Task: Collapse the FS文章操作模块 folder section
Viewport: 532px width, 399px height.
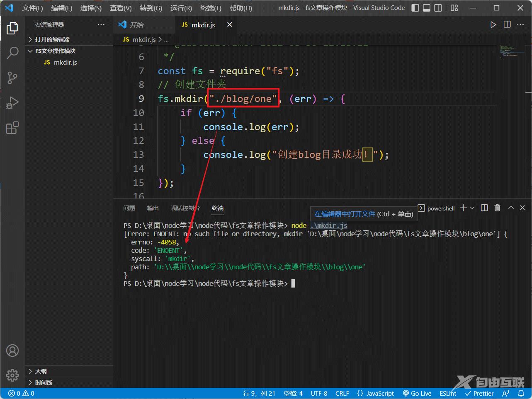Action: (69, 51)
